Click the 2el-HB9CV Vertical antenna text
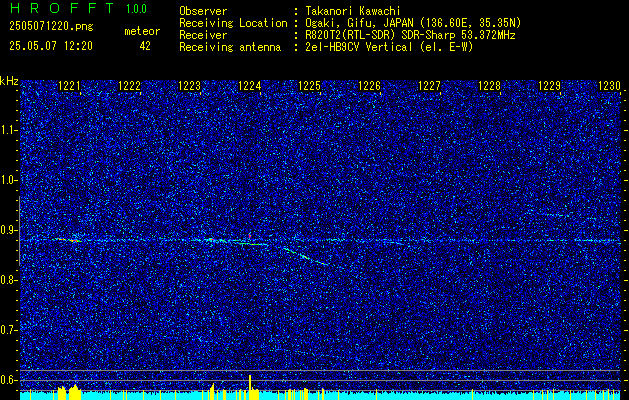The width and height of the screenshot is (629, 400). tap(389, 47)
